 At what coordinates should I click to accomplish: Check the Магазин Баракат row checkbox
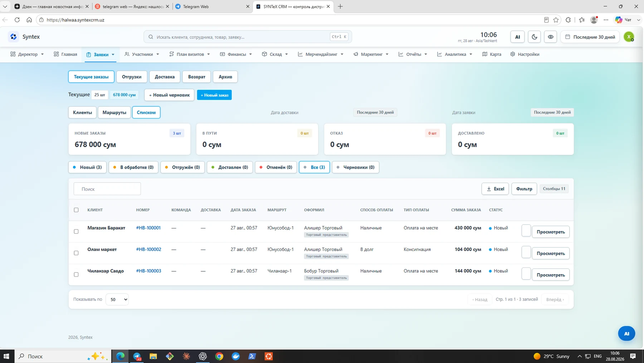(x=76, y=231)
